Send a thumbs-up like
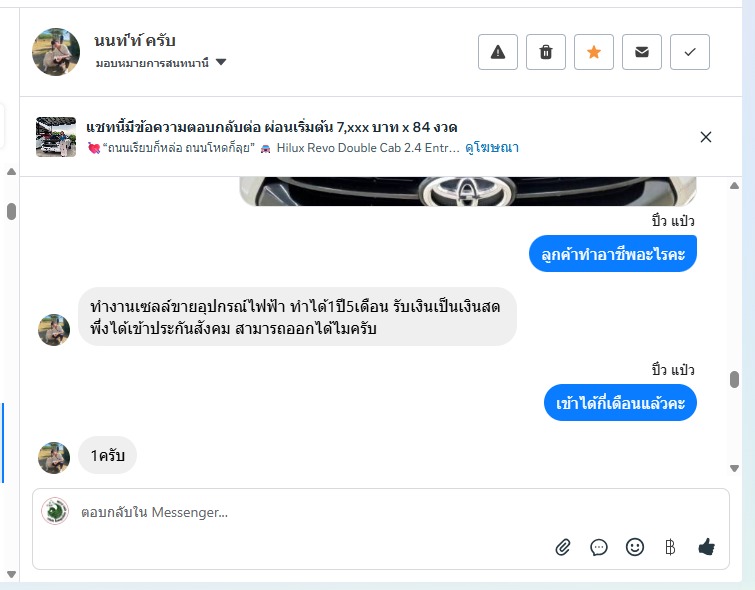 (x=707, y=546)
